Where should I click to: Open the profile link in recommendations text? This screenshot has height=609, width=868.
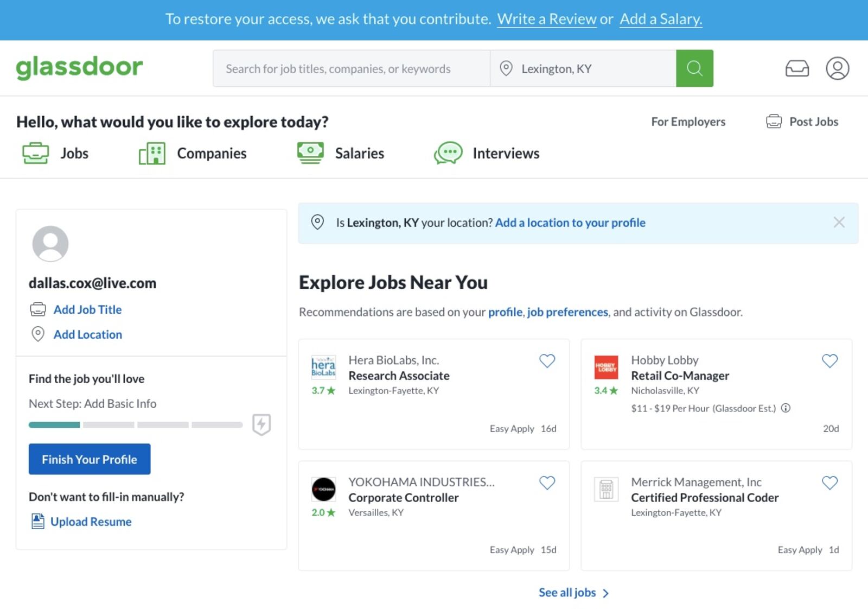[x=505, y=312]
